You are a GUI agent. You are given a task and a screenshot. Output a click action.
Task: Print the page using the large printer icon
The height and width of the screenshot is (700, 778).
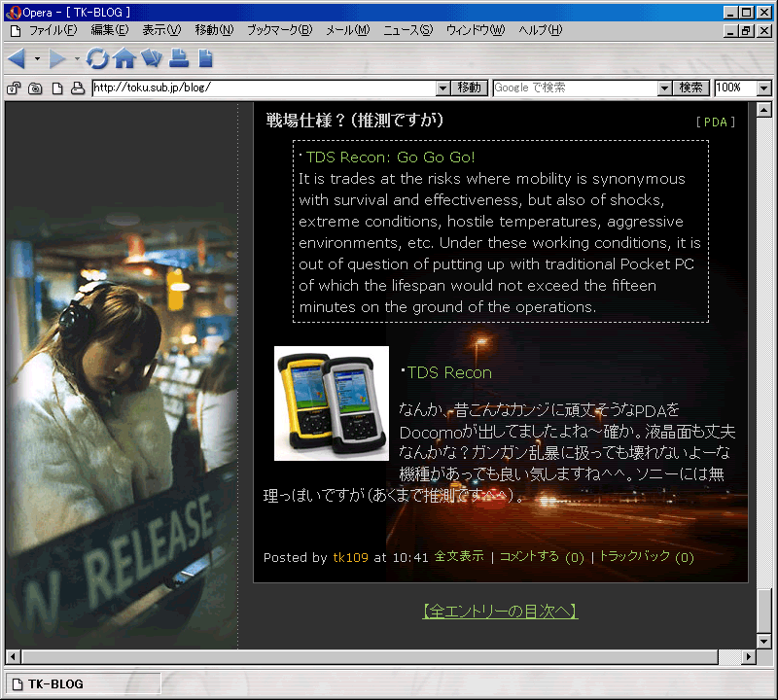[x=179, y=58]
